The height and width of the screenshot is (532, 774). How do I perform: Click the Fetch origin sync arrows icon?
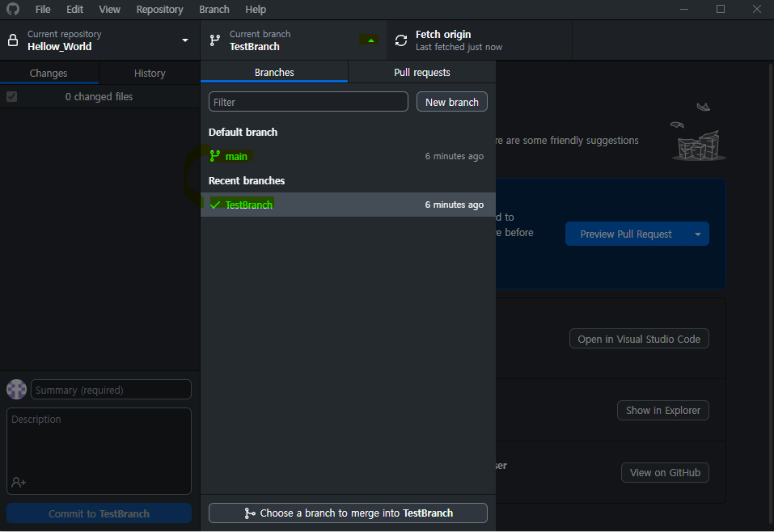[x=401, y=40]
